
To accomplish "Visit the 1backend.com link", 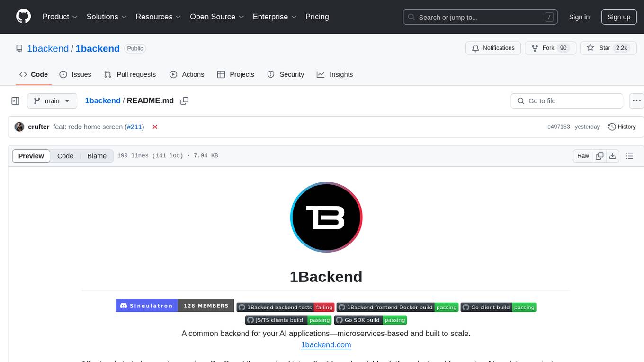I will (x=326, y=344).
